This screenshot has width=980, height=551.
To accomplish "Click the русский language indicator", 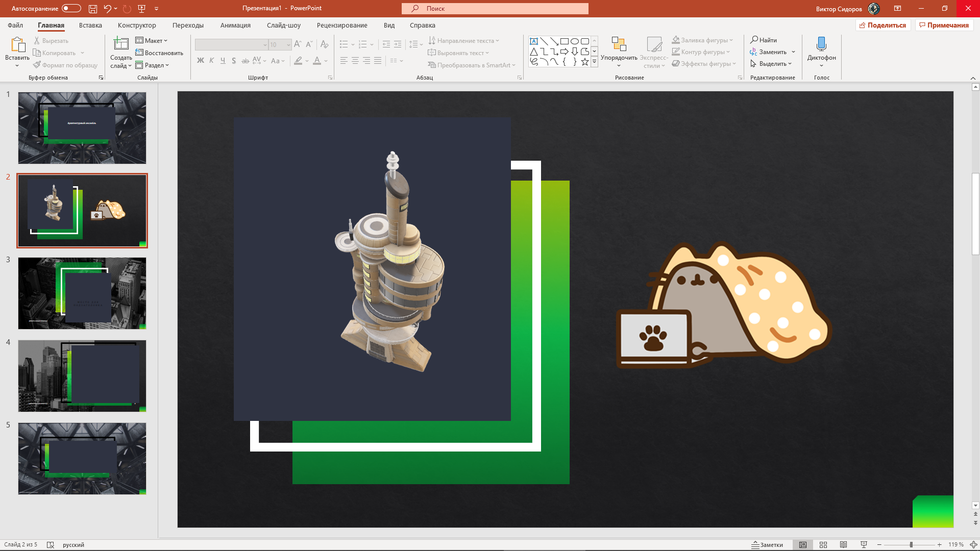I will (73, 545).
